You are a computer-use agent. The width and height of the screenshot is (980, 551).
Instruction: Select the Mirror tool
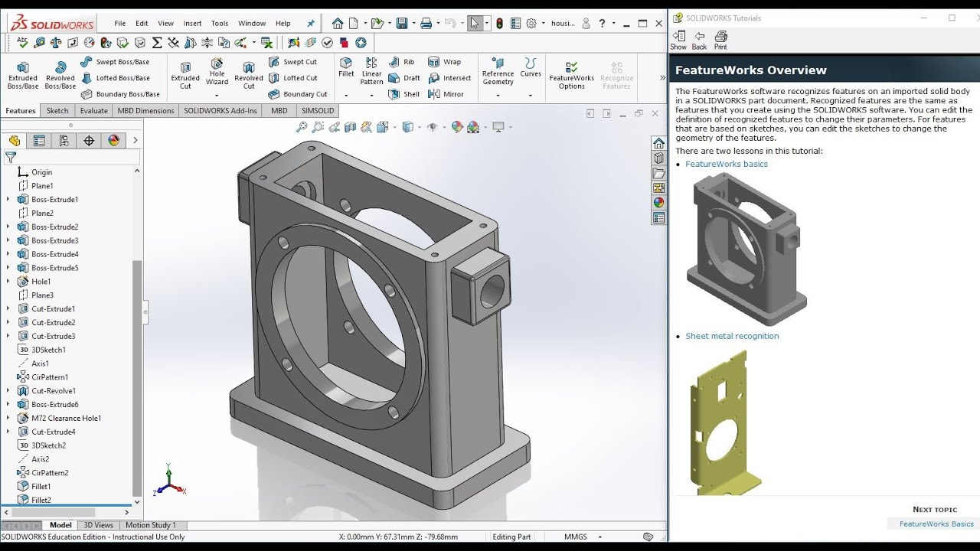(446, 94)
